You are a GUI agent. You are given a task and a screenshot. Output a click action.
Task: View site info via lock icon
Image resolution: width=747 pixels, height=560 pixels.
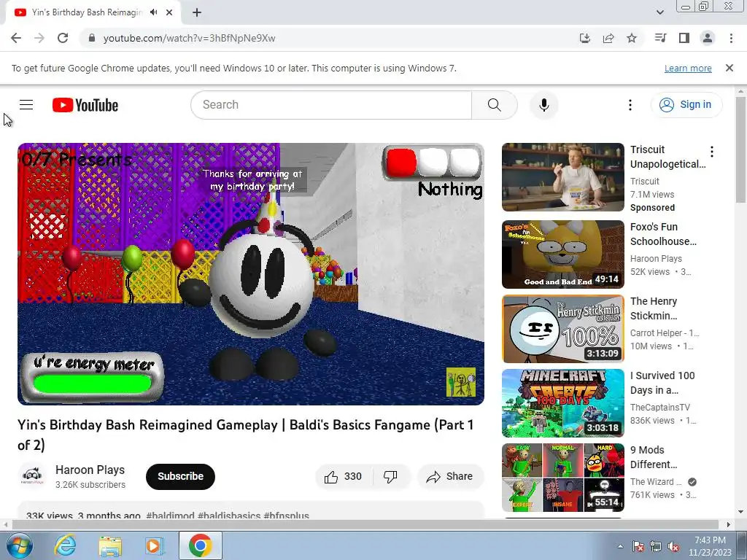pos(92,38)
